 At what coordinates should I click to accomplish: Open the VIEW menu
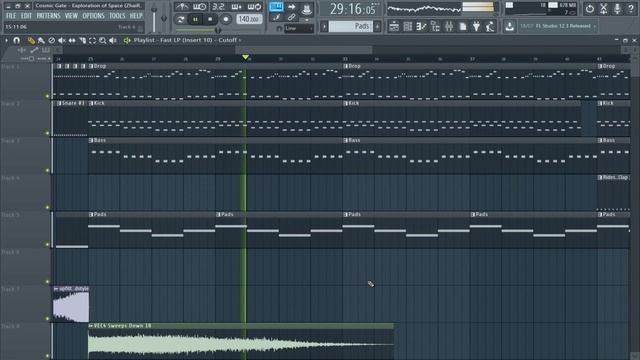71,16
